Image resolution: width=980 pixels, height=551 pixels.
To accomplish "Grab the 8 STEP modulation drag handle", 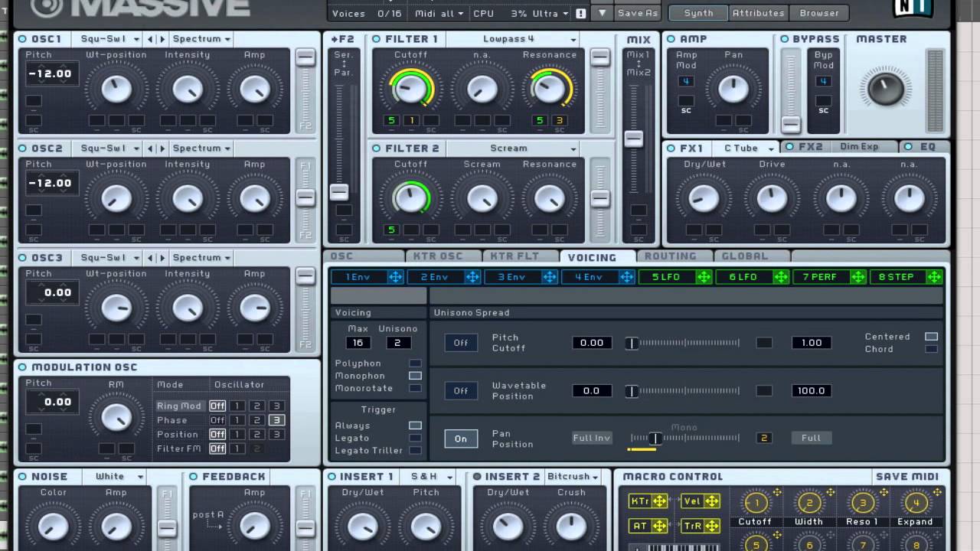I will (x=934, y=277).
